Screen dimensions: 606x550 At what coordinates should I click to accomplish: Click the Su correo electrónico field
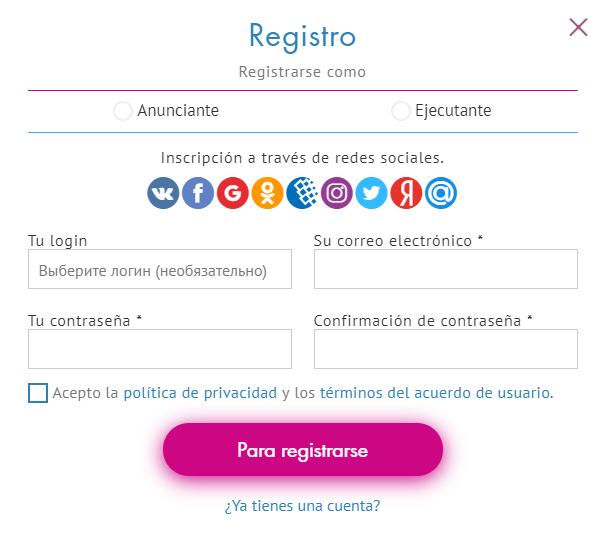[x=445, y=270]
